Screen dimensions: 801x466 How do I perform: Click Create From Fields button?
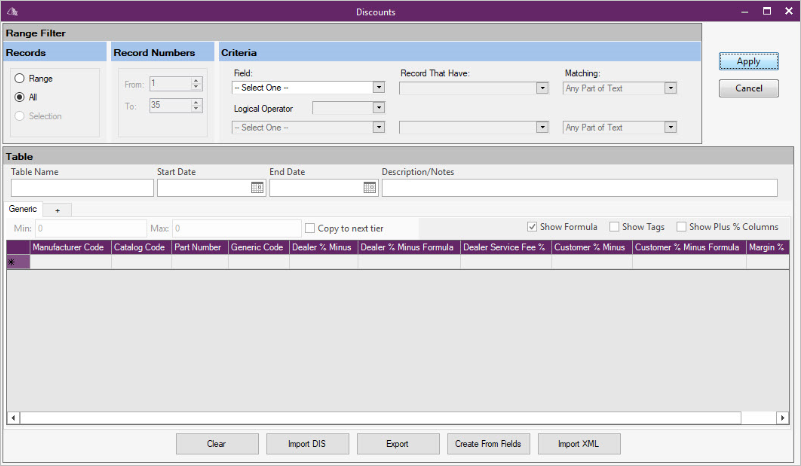[488, 444]
